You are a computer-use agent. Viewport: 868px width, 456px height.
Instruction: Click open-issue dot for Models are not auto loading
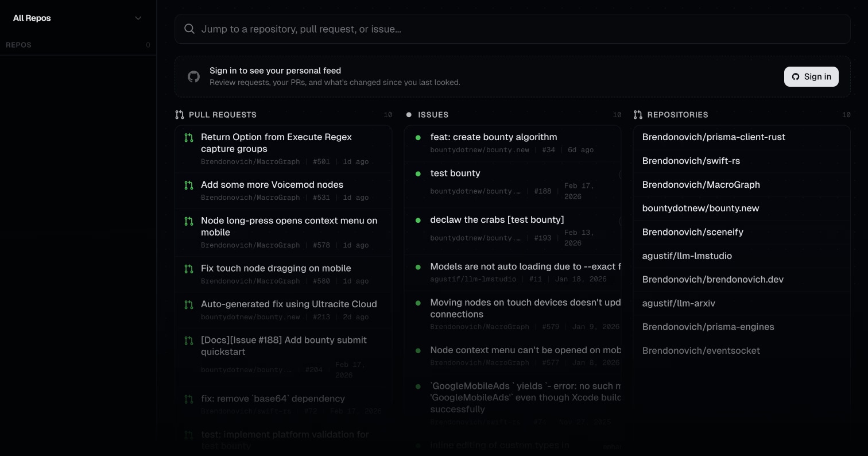click(418, 267)
